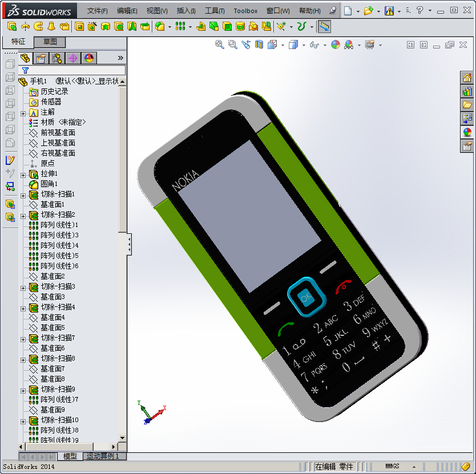This screenshot has width=476, height=474.
Task: Select the Extruded Boss/Base tool icon
Action: pos(12,26)
